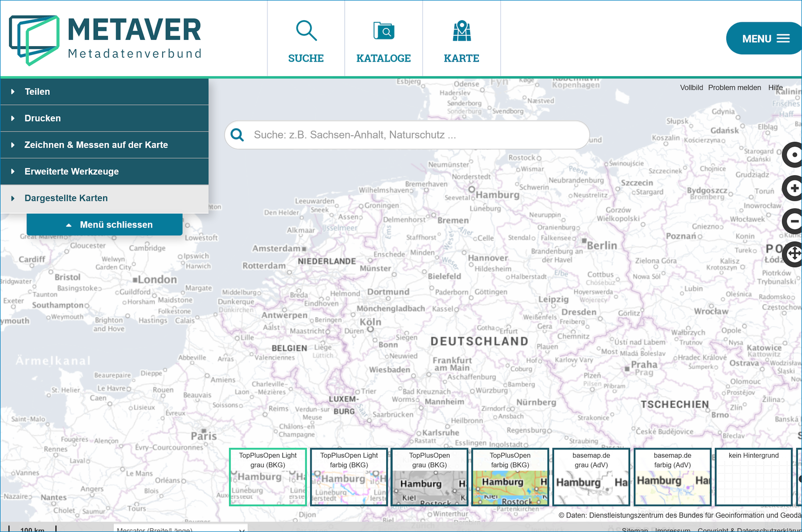Image resolution: width=802 pixels, height=532 pixels.
Task: Open the KARTE map section
Action: tap(461, 39)
